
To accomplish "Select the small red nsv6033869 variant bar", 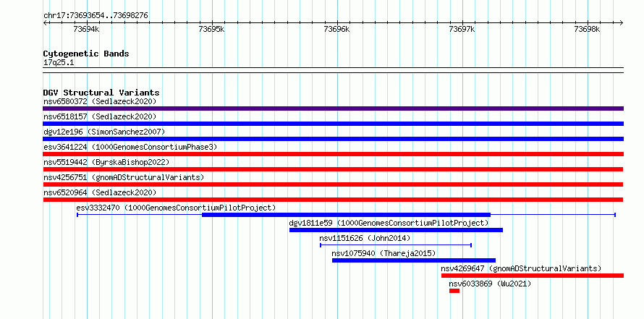I will (x=454, y=291).
